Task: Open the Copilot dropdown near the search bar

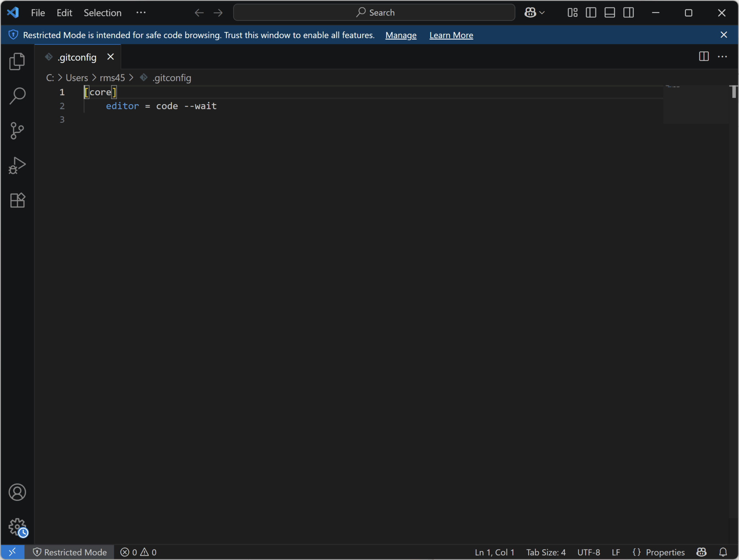Action: pos(535,12)
